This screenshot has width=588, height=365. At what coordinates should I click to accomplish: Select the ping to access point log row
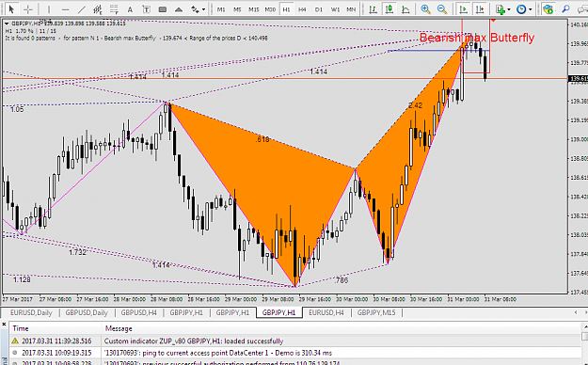coord(295,353)
